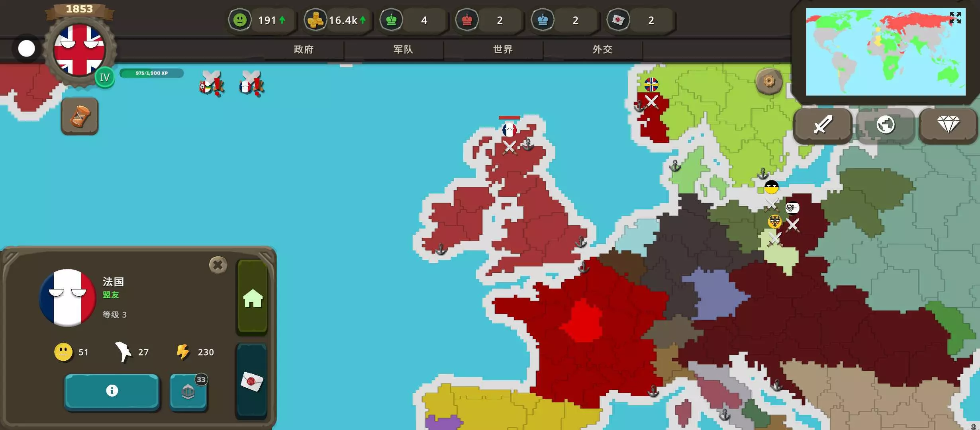Click the gear settings icon on map
The height and width of the screenshot is (430, 980).
[x=769, y=82]
